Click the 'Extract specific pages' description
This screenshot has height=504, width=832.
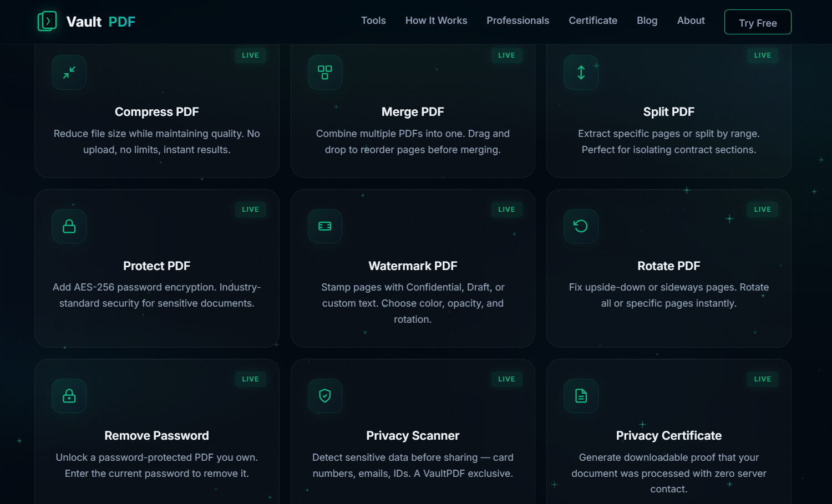coord(669,142)
